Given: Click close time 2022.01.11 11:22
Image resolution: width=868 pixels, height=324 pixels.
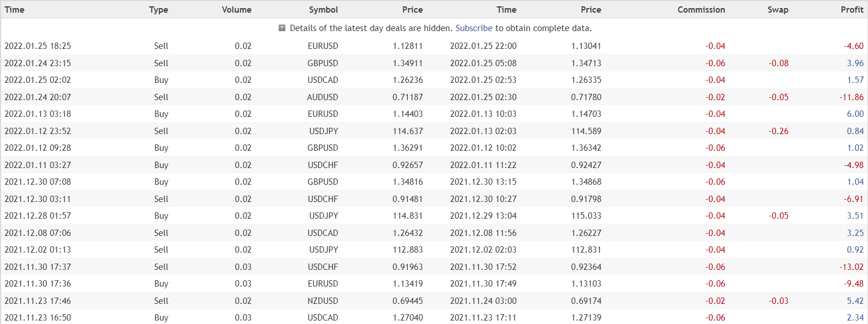Looking at the screenshot, I should click(x=483, y=165).
